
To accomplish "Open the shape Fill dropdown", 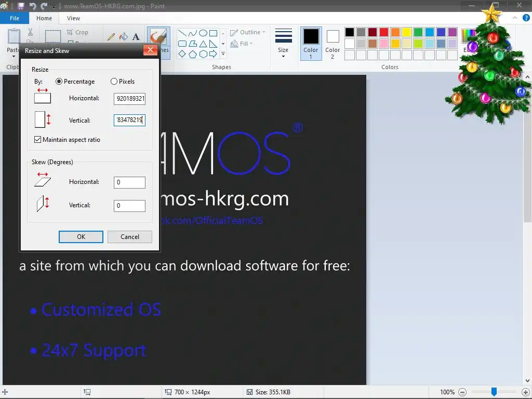I will click(x=241, y=44).
